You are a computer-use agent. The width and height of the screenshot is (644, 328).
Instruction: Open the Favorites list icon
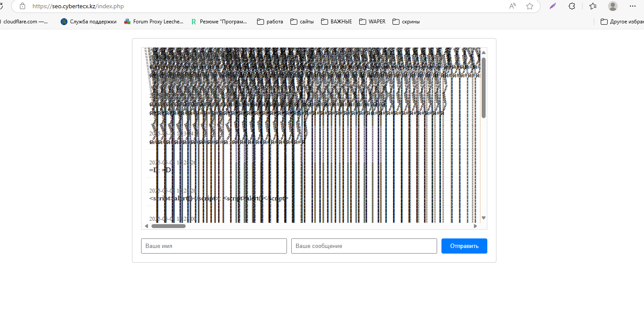(x=593, y=6)
